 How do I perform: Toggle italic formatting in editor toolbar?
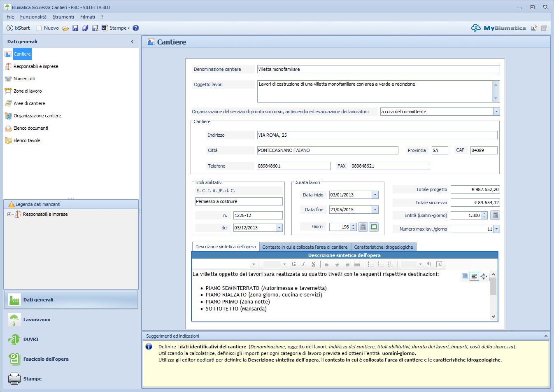[303, 264]
